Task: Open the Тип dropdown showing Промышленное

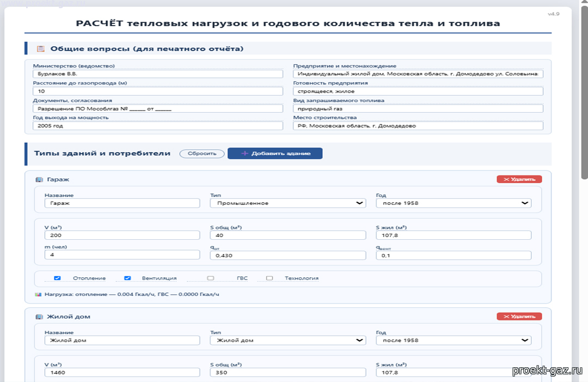Action: pyautogui.click(x=287, y=203)
